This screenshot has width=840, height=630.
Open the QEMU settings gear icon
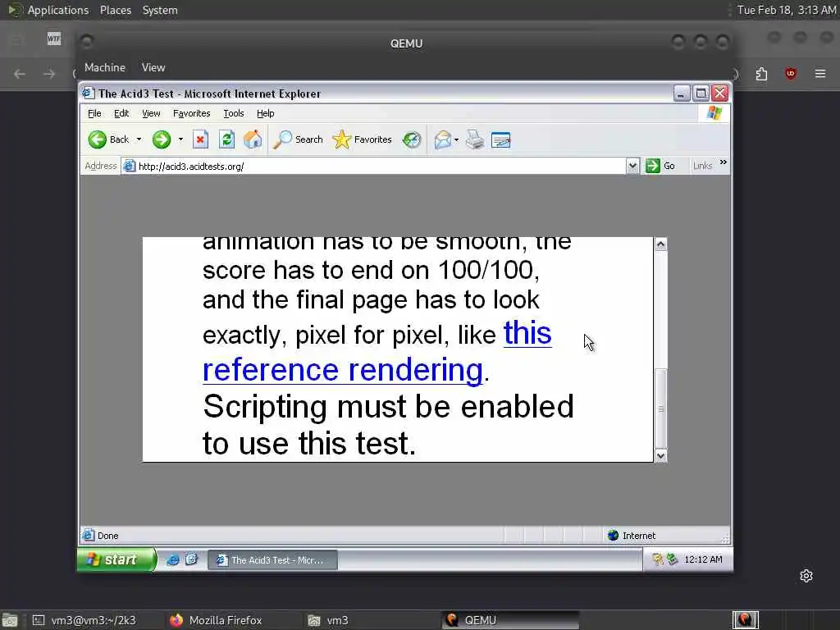click(x=806, y=576)
